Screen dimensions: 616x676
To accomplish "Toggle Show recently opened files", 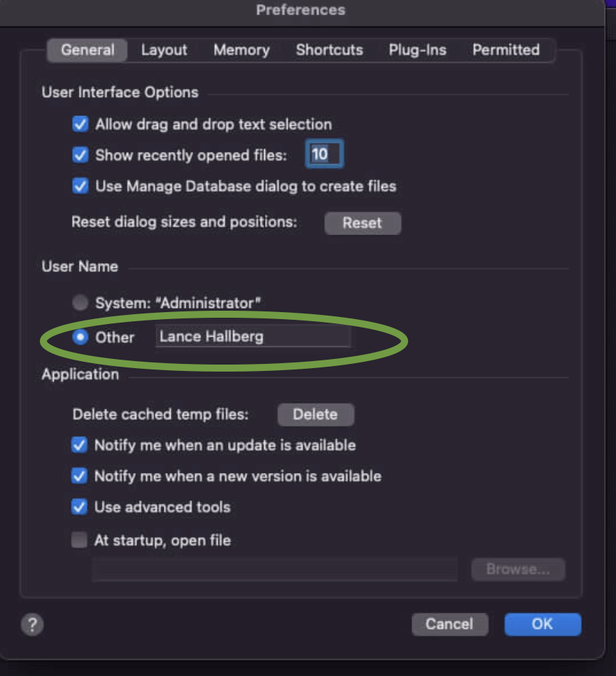I will [80, 155].
